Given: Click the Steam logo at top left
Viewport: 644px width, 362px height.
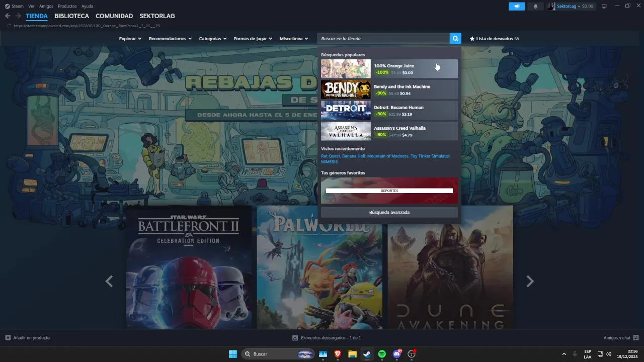Looking at the screenshot, I should 7,6.
